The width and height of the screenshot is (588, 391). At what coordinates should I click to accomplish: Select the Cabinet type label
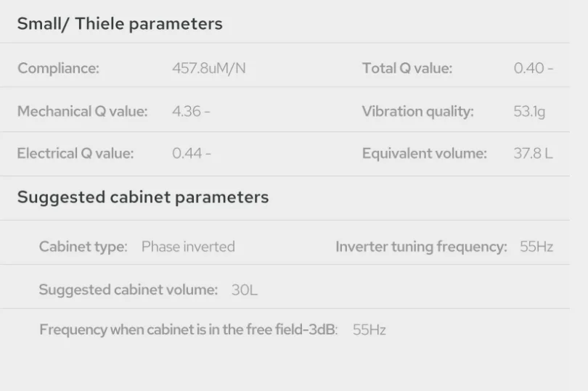(83, 247)
